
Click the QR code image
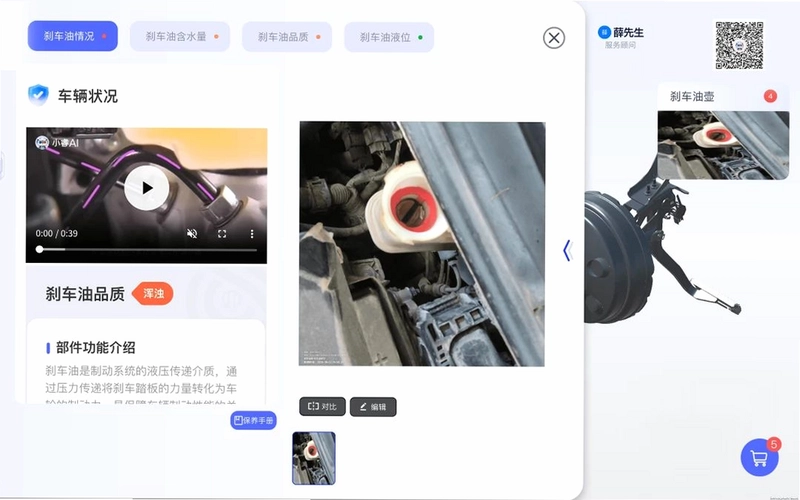(739, 45)
